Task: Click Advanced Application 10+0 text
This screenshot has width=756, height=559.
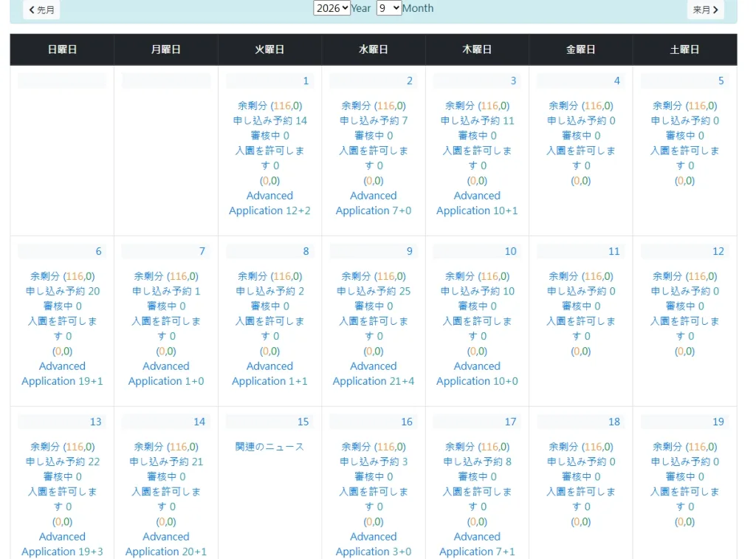Action: (x=477, y=374)
